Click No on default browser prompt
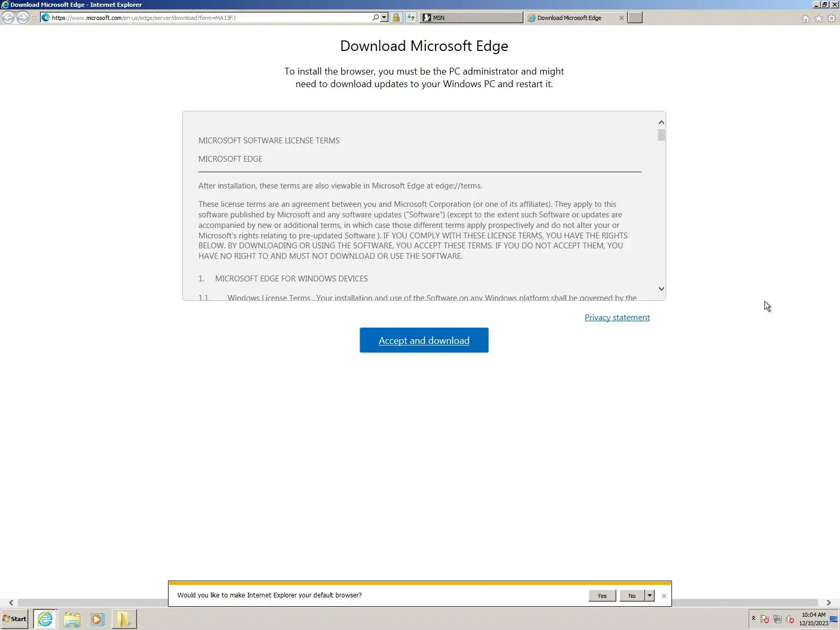 pos(632,595)
